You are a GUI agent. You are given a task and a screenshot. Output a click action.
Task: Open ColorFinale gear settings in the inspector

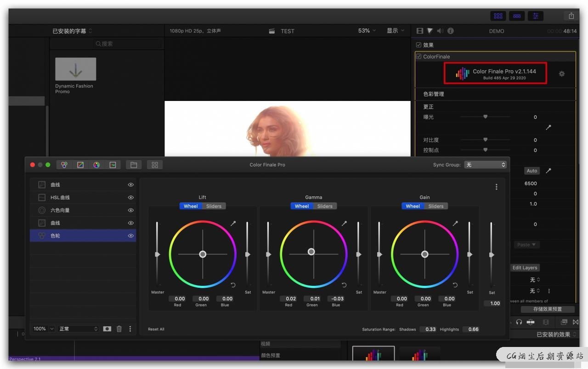tap(561, 74)
